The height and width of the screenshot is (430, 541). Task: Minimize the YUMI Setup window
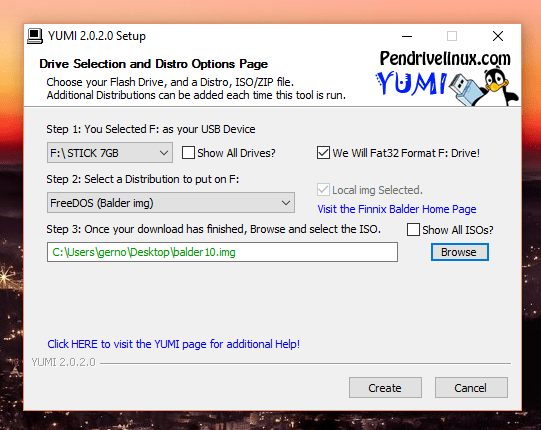407,36
